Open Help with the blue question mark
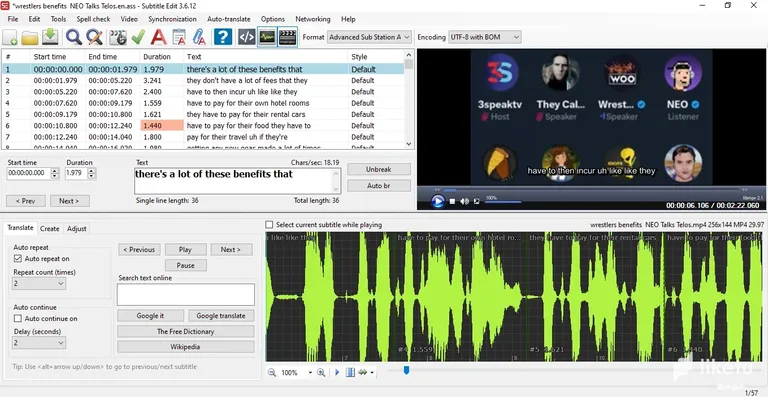This screenshot has width=768, height=397. 223,37
